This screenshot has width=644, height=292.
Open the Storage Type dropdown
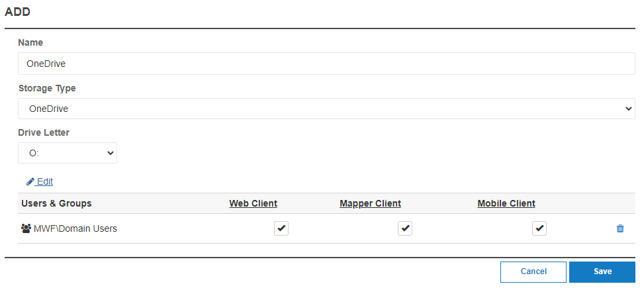(x=326, y=109)
